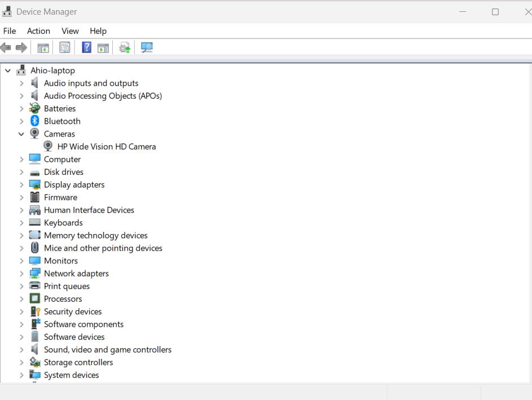Click the Network adapters icon

click(x=34, y=273)
